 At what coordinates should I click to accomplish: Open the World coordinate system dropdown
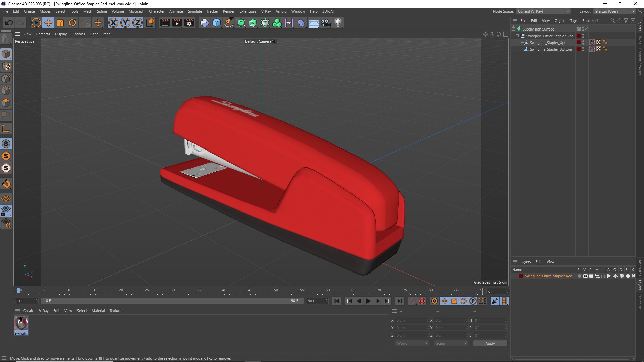[412, 343]
